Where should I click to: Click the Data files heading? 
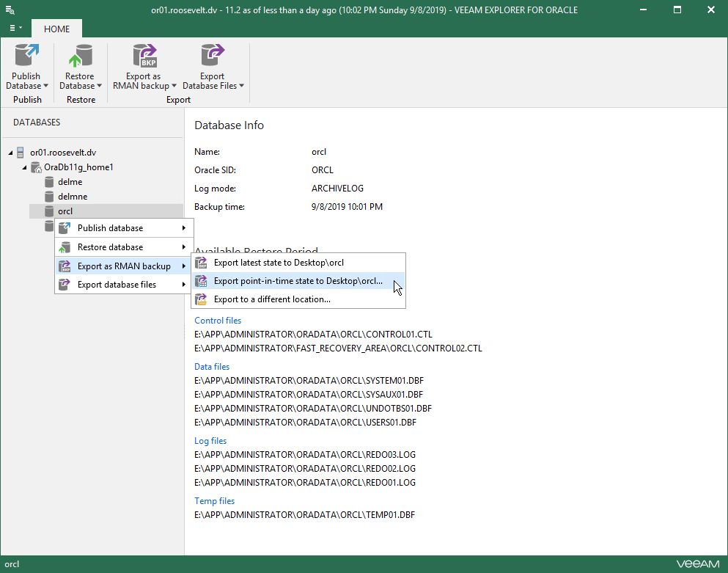[212, 367]
